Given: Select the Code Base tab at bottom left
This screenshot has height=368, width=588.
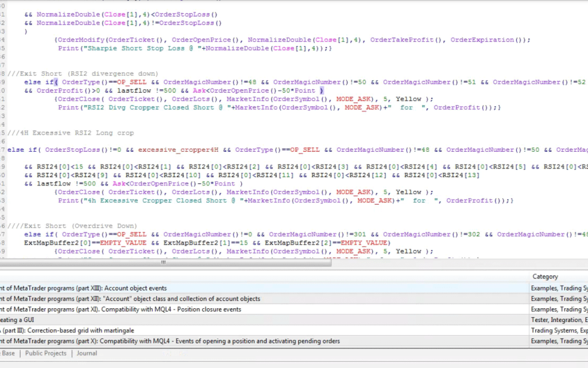Looking at the screenshot, I should [x=9, y=353].
